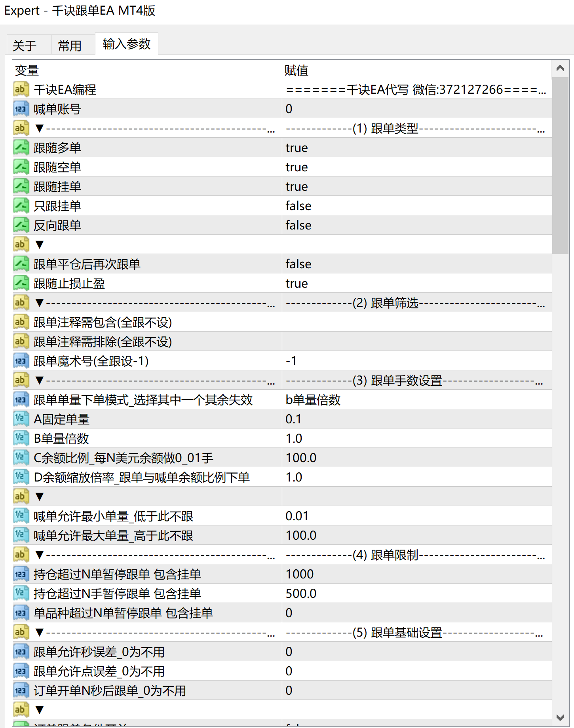Click the double icon beside A固定单量

pyautogui.click(x=21, y=419)
